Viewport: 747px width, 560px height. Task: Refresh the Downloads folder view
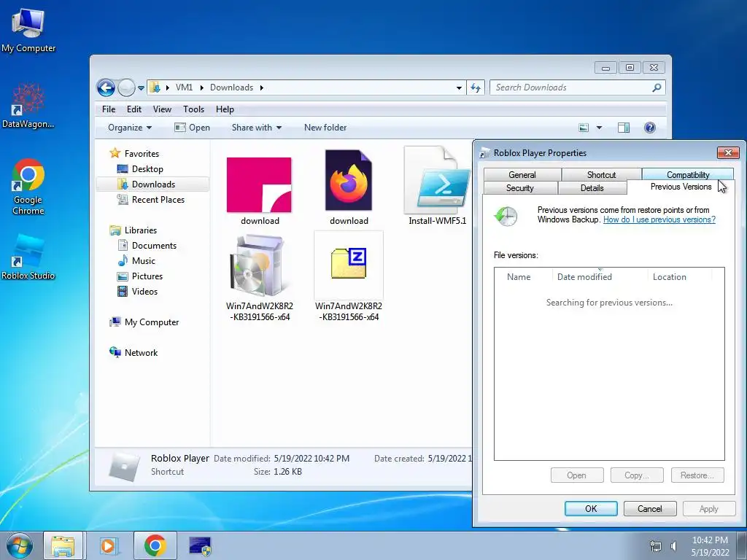pos(476,87)
